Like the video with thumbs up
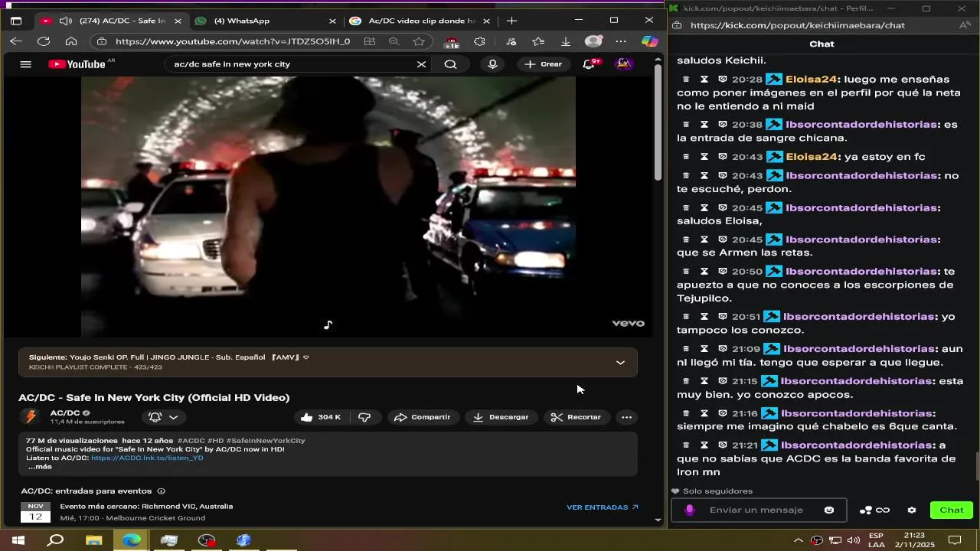 (x=320, y=417)
